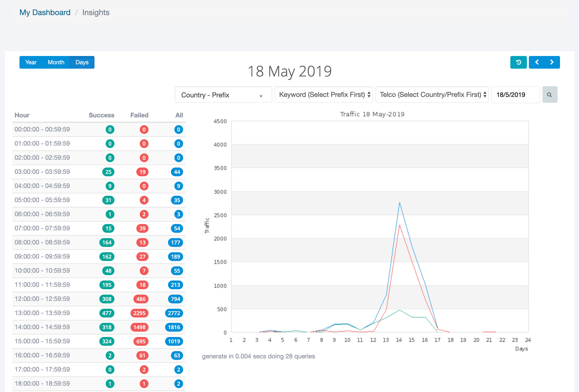
Task: Click failed badge 19 in 03:00 row
Action: click(142, 172)
